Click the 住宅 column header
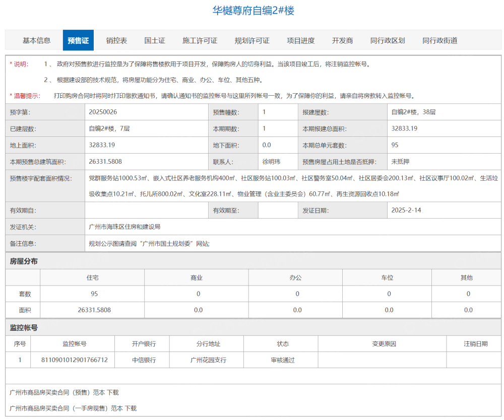The height and width of the screenshot is (420, 504). [x=93, y=277]
